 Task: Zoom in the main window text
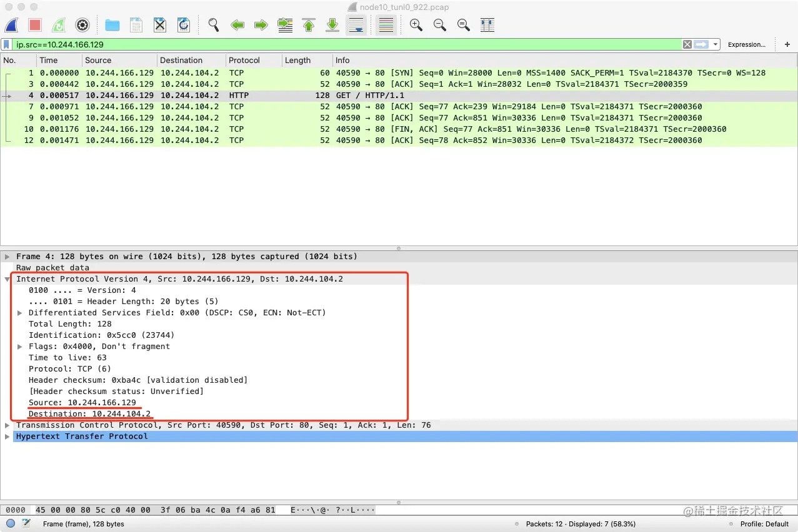point(416,25)
